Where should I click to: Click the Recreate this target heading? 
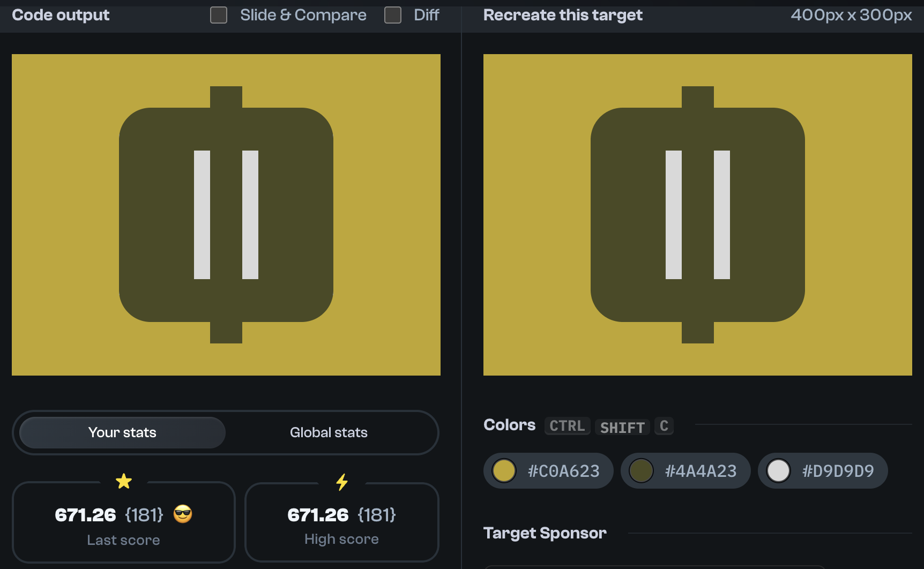pyautogui.click(x=563, y=15)
